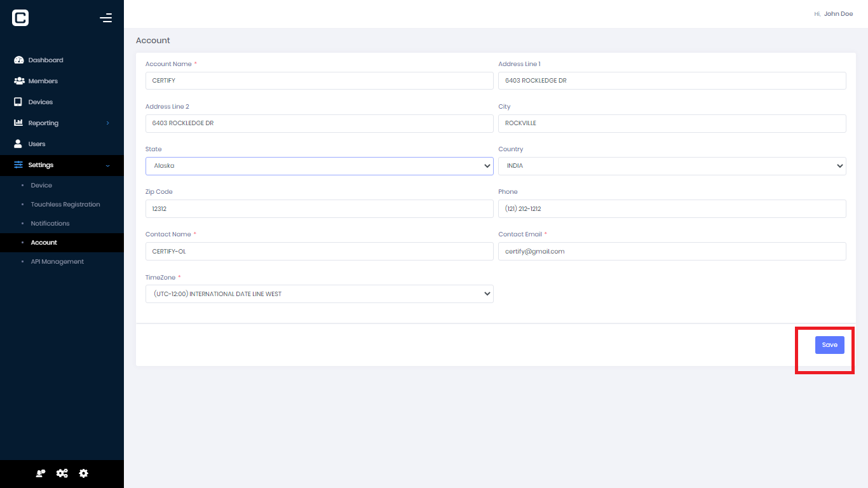Change the Country dropdown from INDIA
Screen dimensions: 868x488
pyautogui.click(x=672, y=166)
